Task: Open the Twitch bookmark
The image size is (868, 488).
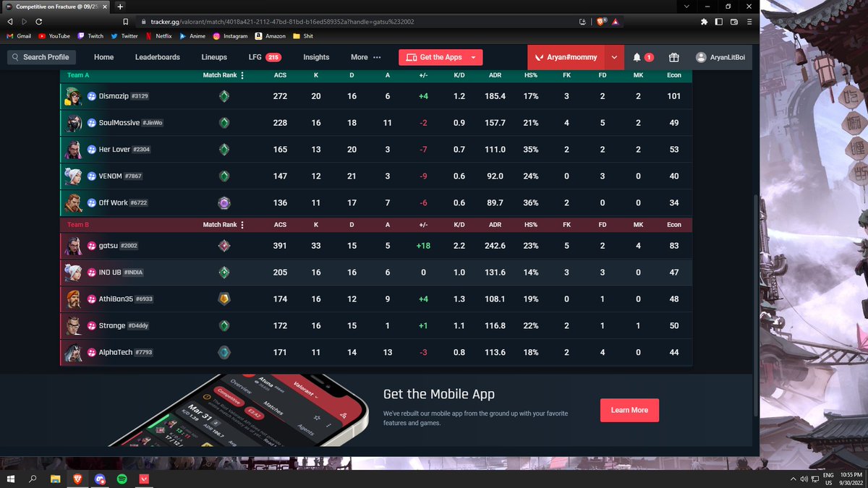Action: point(90,36)
